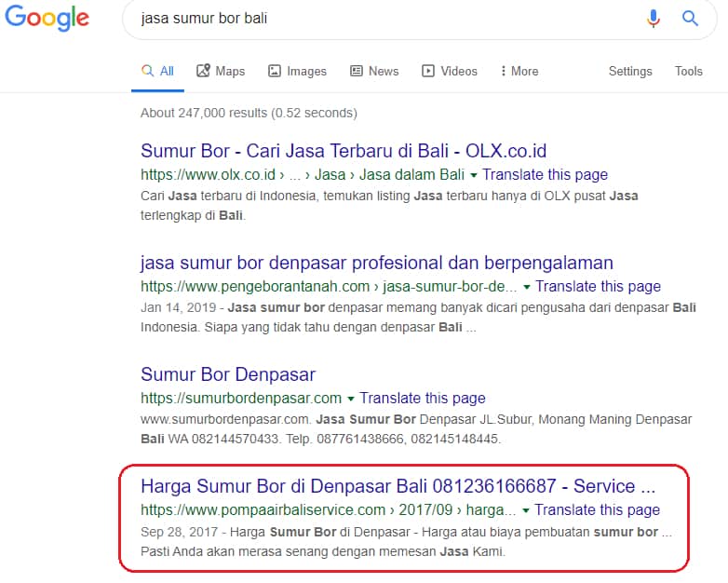
Task: Click Cari Jasa terbaru di Indonesia snippet
Action: coord(389,205)
